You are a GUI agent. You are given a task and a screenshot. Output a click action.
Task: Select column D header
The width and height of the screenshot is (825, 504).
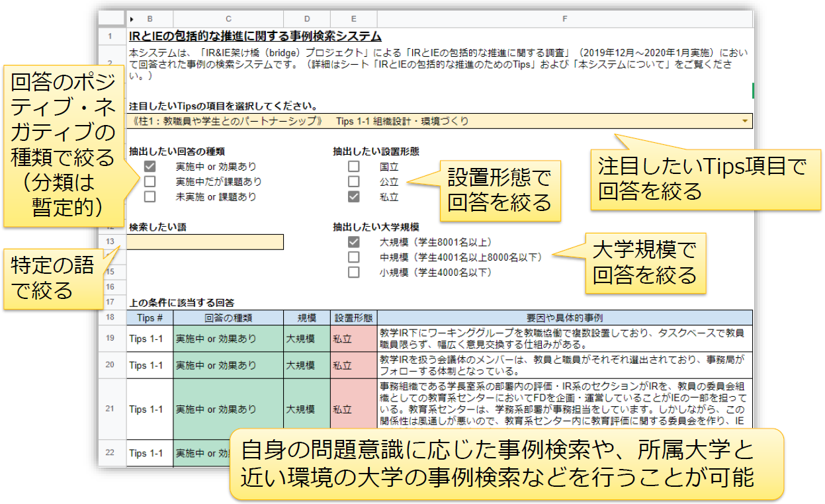coord(307,19)
